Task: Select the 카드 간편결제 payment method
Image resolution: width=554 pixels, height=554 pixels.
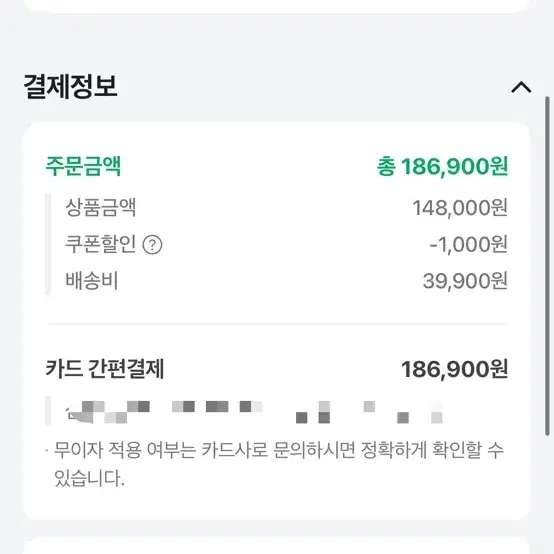Action: click(105, 369)
